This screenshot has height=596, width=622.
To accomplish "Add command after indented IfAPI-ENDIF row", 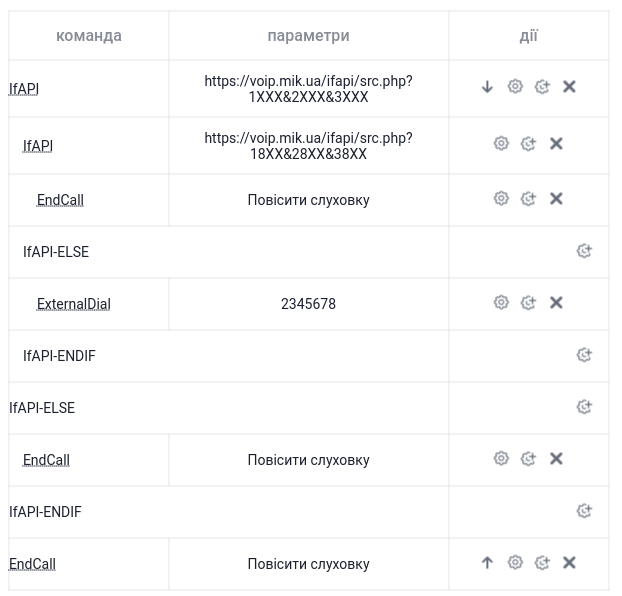I will pyautogui.click(x=584, y=355).
